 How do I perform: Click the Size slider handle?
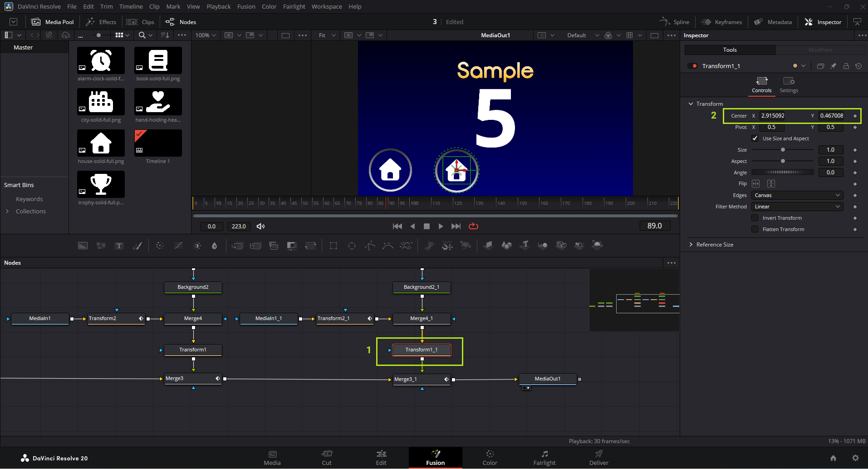click(x=783, y=150)
